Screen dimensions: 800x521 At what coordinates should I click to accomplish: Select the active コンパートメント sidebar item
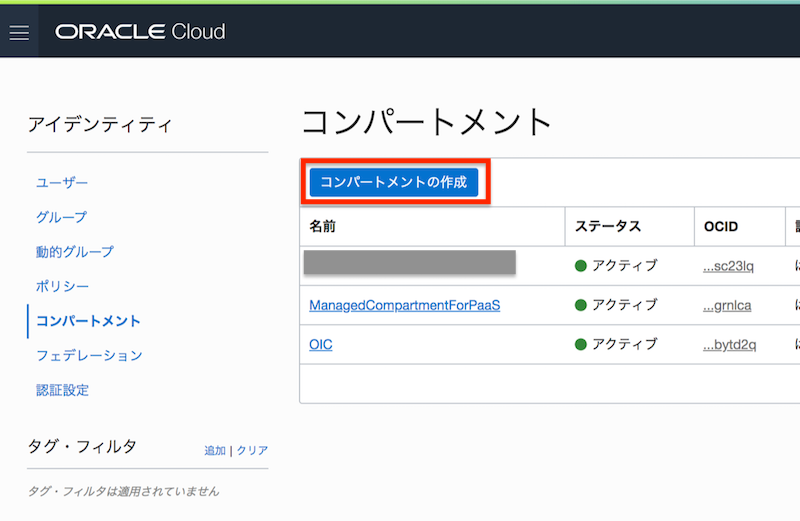[88, 321]
